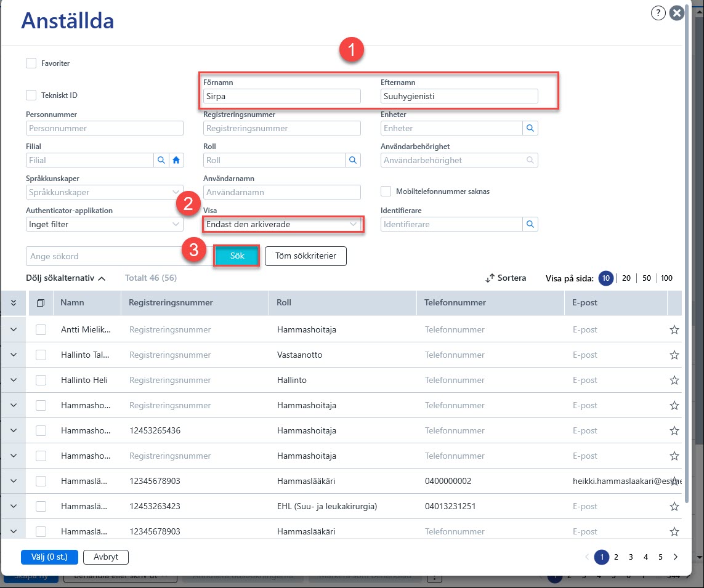This screenshot has width=704, height=588.
Task: Click the Enheter search magnifier icon
Action: (530, 128)
